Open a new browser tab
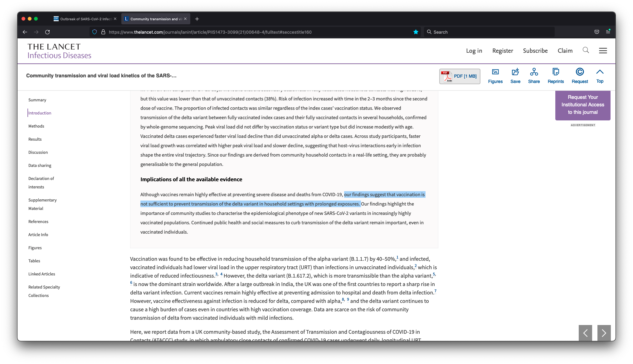The width and height of the screenshot is (633, 364). [197, 19]
